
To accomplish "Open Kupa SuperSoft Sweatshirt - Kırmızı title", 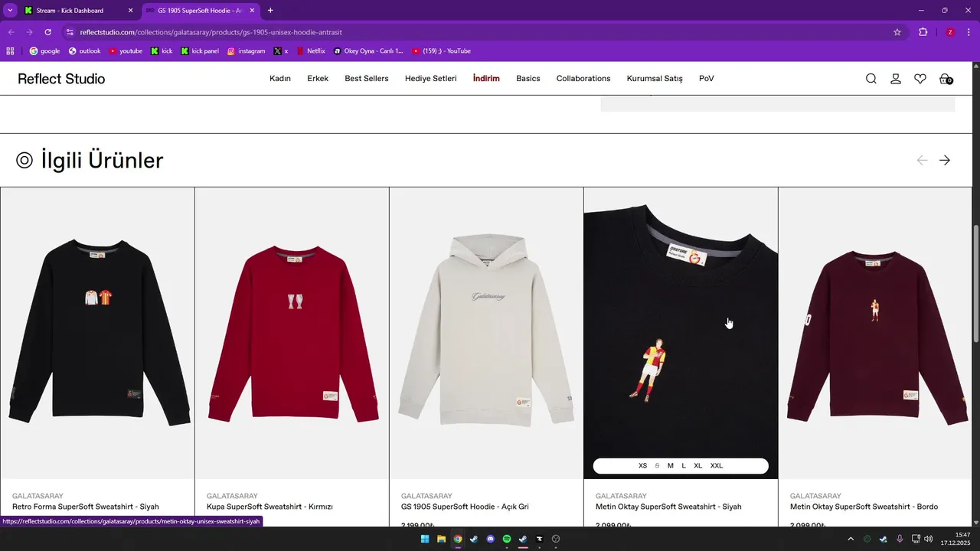I will (269, 507).
